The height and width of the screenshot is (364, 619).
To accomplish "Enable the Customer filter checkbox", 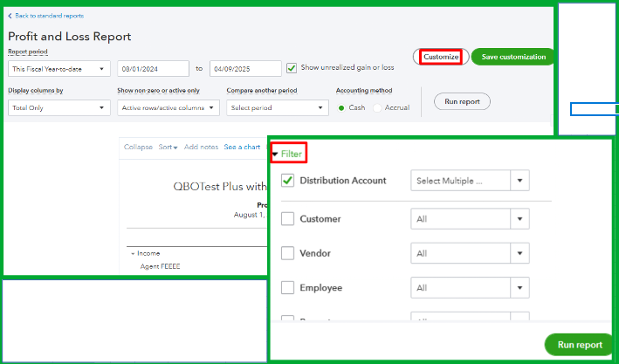I will 288,219.
